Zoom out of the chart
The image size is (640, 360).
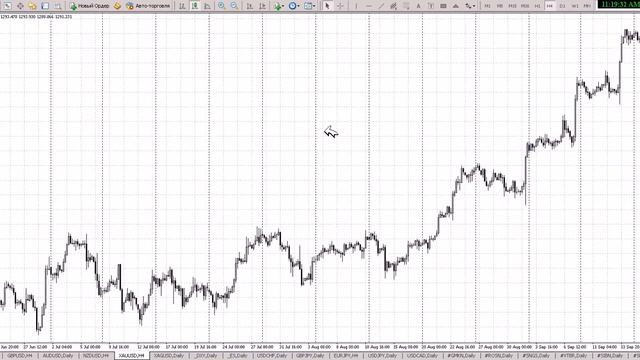coord(234,6)
